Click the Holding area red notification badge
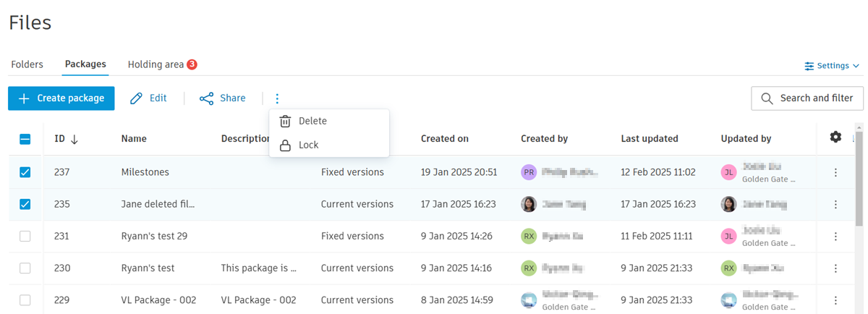Screen dimensions: 868x314 point(192,64)
